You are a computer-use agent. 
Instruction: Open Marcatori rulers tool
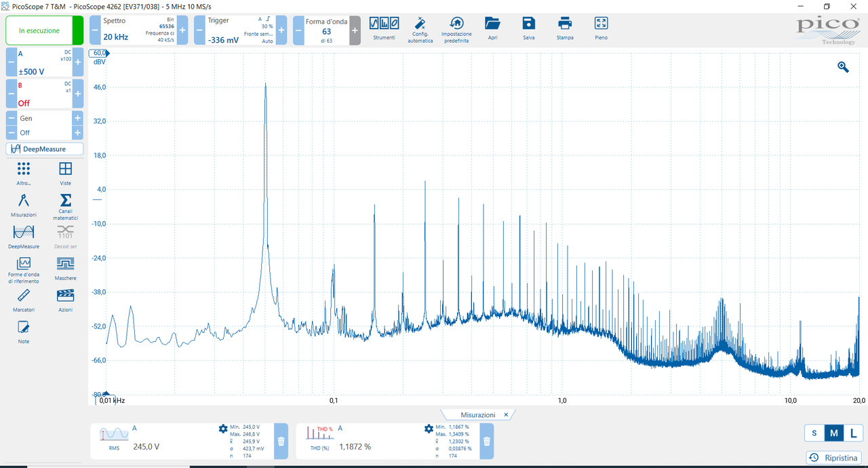point(24,300)
